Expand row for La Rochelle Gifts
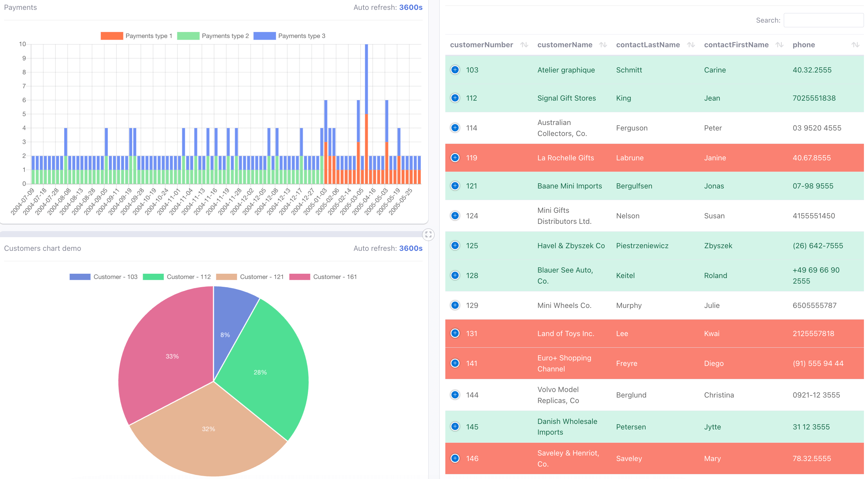This screenshot has width=868, height=479. click(x=455, y=157)
